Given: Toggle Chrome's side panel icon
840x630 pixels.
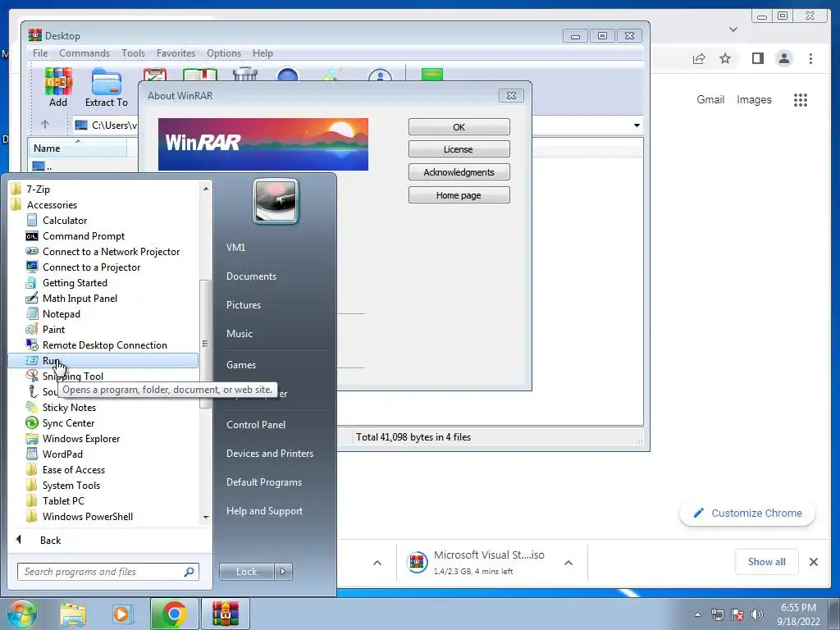Looking at the screenshot, I should point(757,58).
